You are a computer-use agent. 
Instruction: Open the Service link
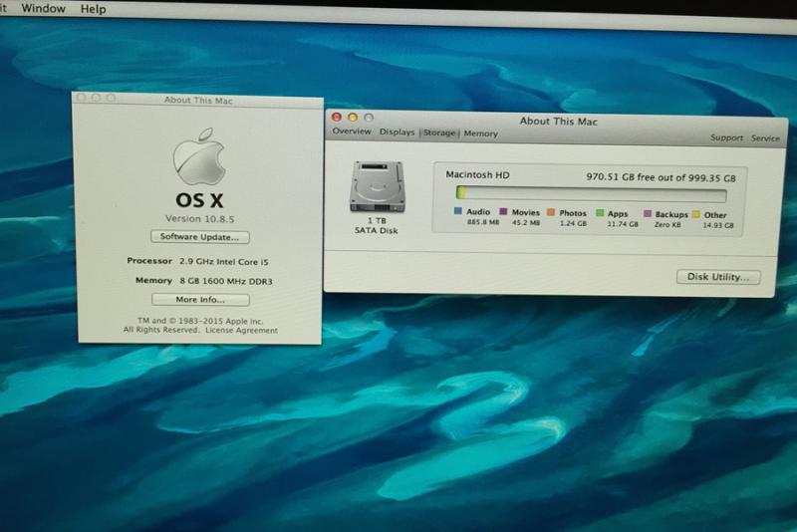coord(765,138)
